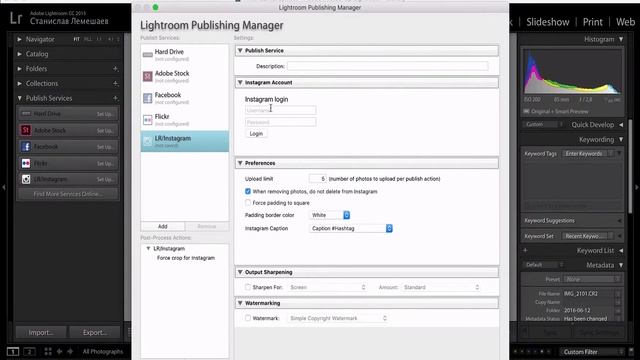Collapse the Publish Services panel
The image size is (640, 360).
point(19,98)
